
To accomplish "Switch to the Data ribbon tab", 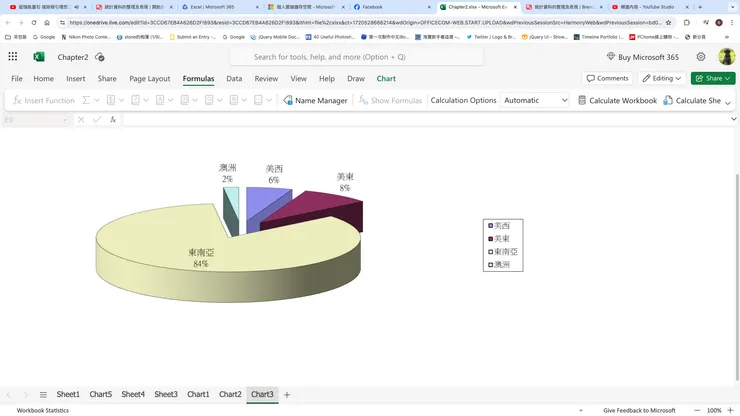I will tap(234, 78).
